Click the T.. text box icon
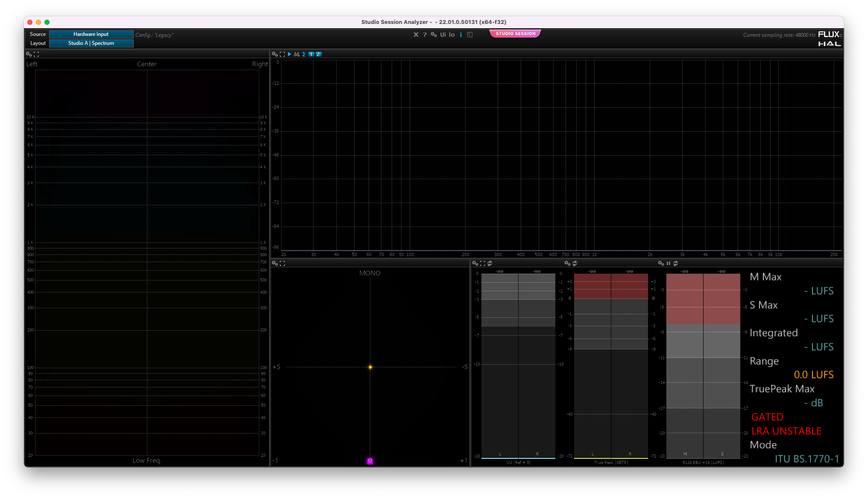Screen dimensions: 868x499 point(470,35)
